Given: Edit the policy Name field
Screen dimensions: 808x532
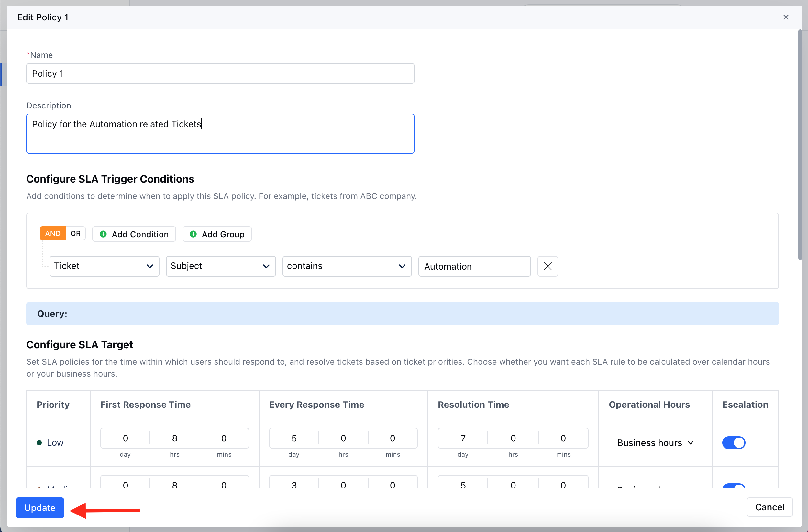Looking at the screenshot, I should (x=220, y=74).
